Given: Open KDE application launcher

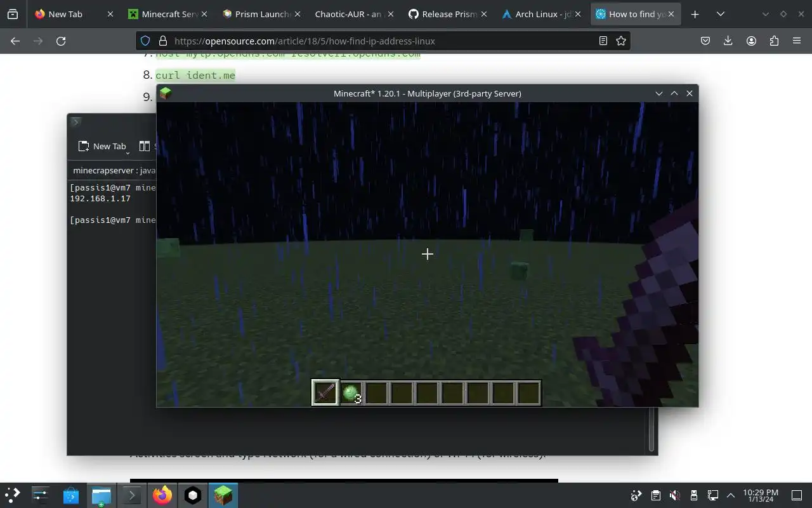Looking at the screenshot, I should point(13,495).
